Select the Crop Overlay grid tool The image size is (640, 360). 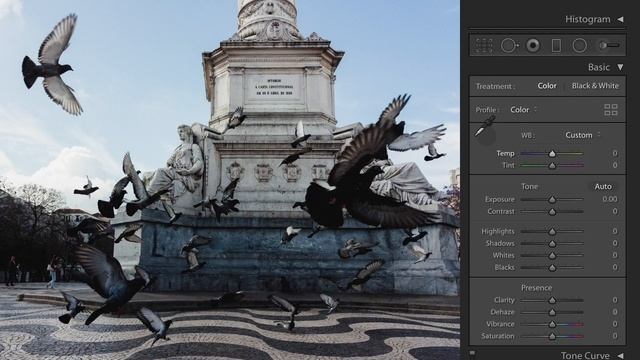[x=483, y=45]
